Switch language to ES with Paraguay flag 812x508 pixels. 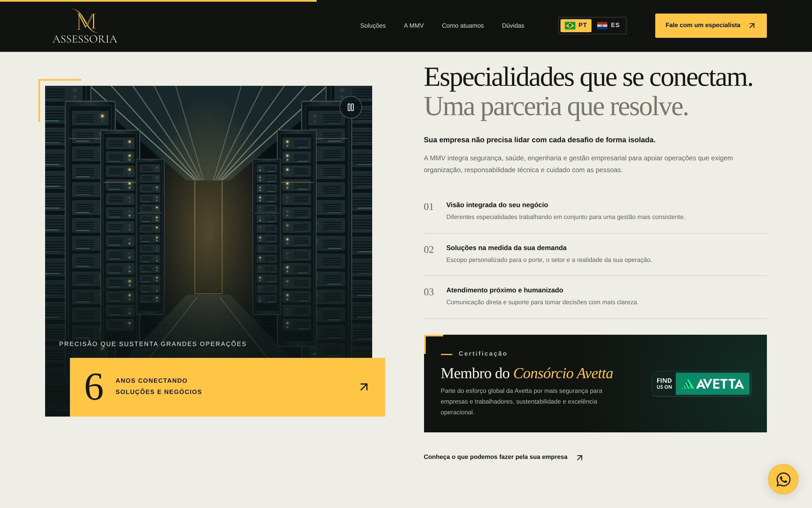coord(608,25)
